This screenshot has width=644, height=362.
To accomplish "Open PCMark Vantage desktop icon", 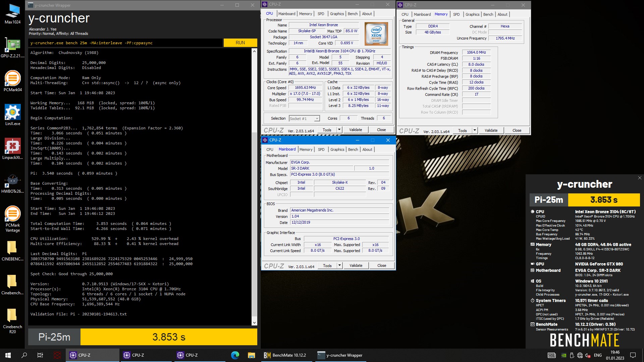I will (x=12, y=219).
